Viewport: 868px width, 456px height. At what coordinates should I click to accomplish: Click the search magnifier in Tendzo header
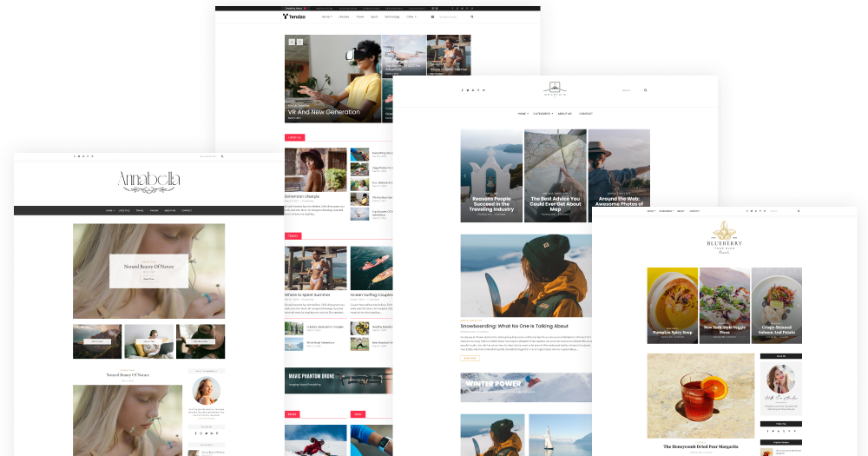pyautogui.click(x=472, y=17)
